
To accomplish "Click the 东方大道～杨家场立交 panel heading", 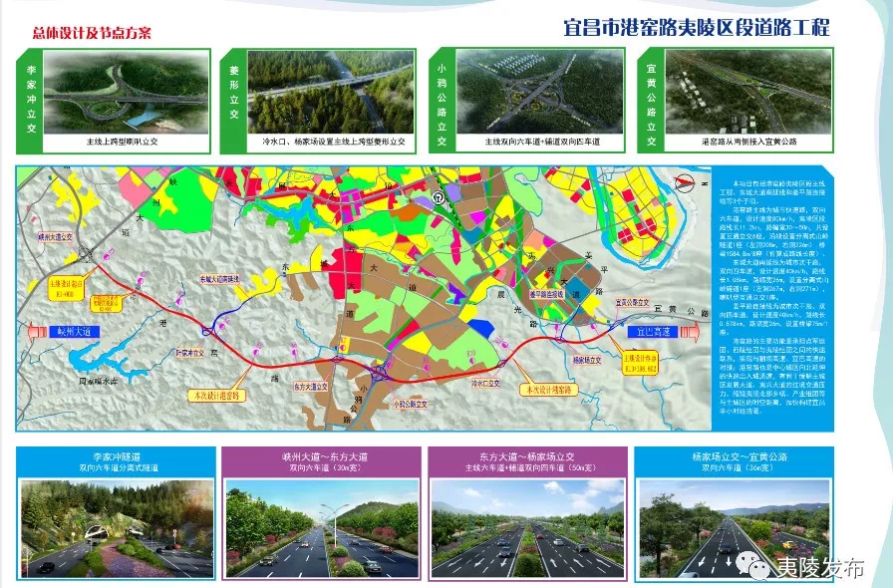I will pos(527,456).
